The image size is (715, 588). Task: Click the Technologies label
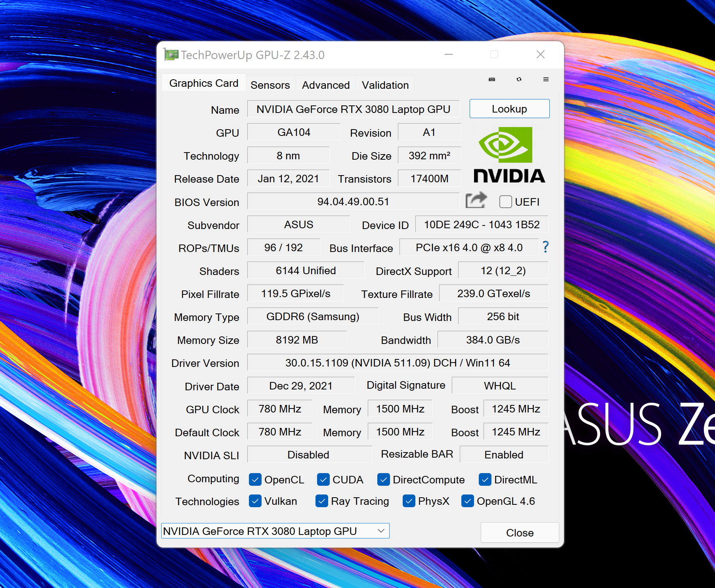207,501
